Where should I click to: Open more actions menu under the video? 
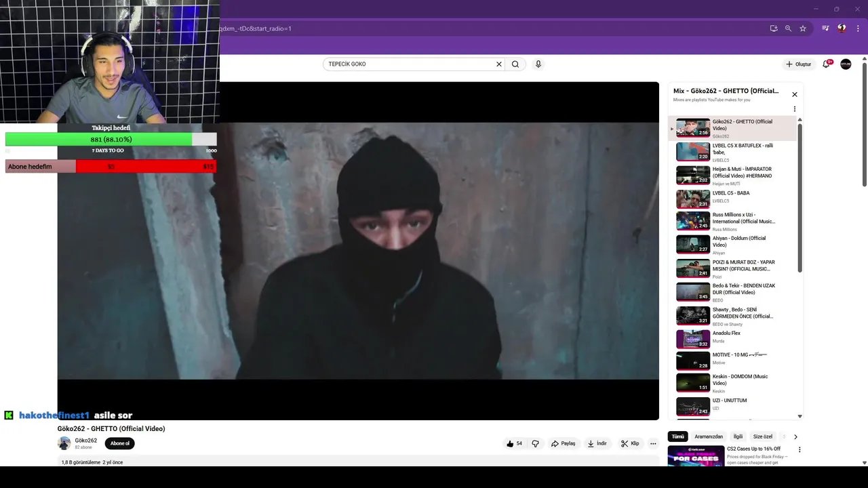(653, 443)
